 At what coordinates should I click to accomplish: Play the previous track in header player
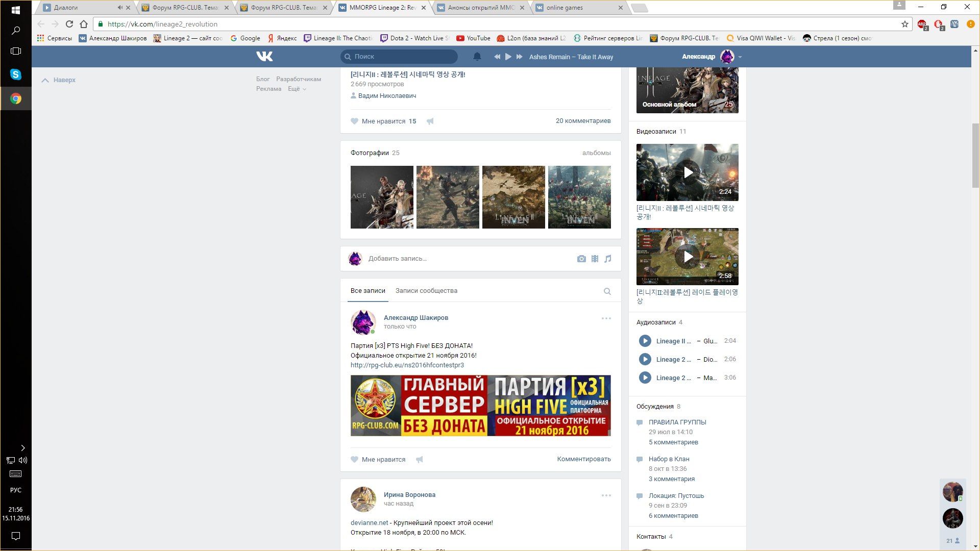pos(497,57)
